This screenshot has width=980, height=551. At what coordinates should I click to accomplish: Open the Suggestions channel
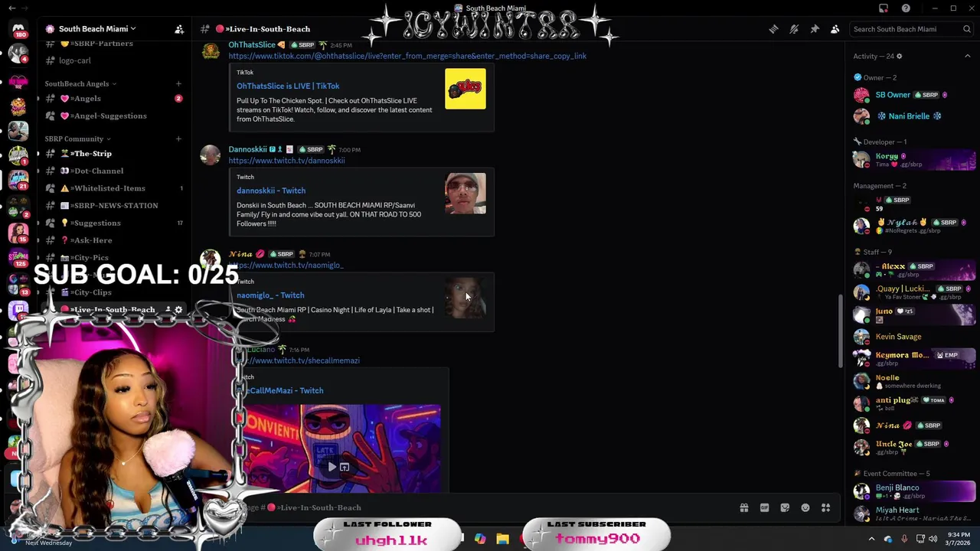[113, 223]
